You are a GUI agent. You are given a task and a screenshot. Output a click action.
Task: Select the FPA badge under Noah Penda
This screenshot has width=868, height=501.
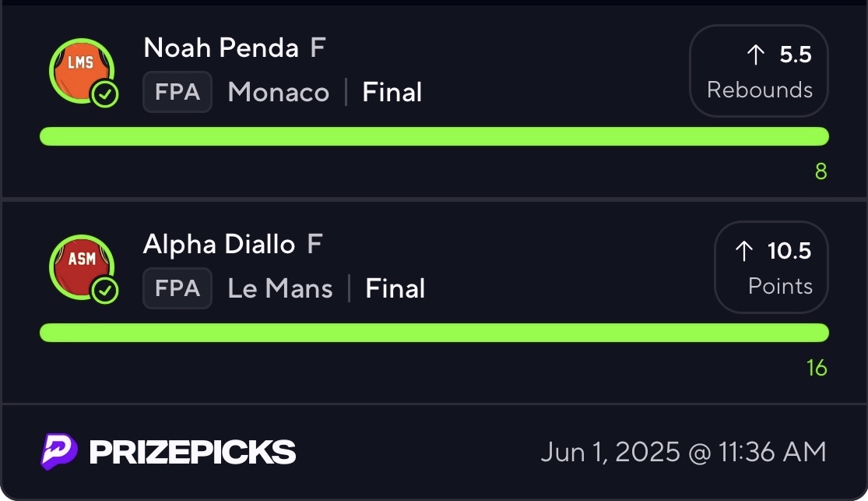(177, 93)
